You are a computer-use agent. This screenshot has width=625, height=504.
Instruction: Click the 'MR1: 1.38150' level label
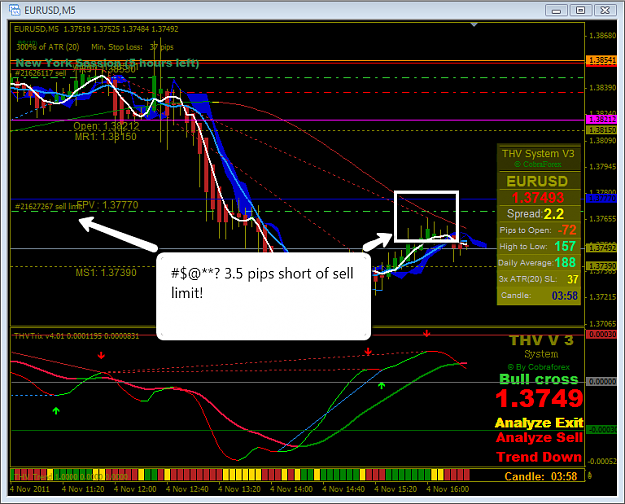coord(106,137)
